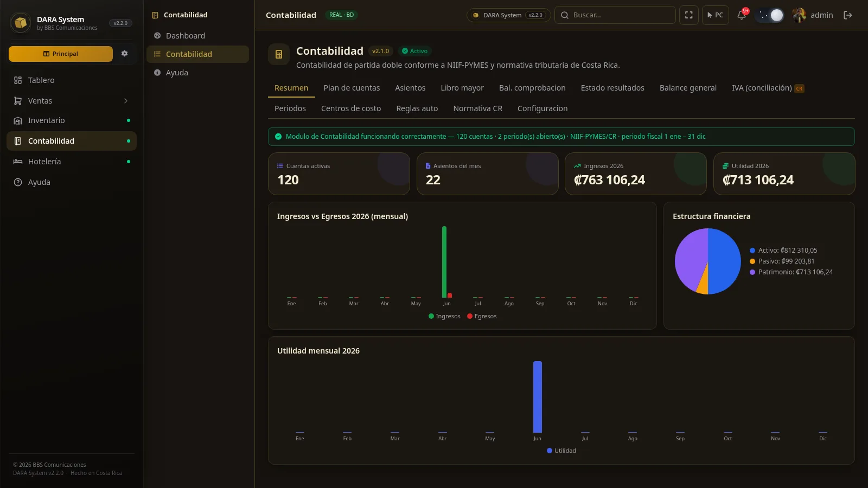Open the DARA System v2.2.0 selector
The width and height of the screenshot is (868, 488).
[508, 15]
